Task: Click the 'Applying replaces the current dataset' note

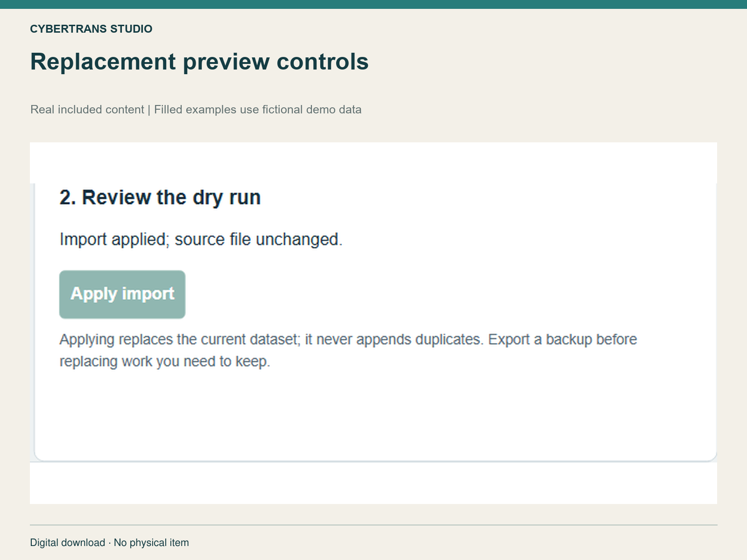Action: pyautogui.click(x=348, y=350)
